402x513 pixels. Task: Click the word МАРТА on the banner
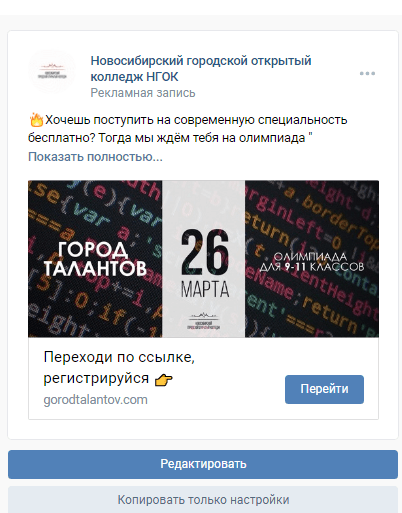pos(205,289)
